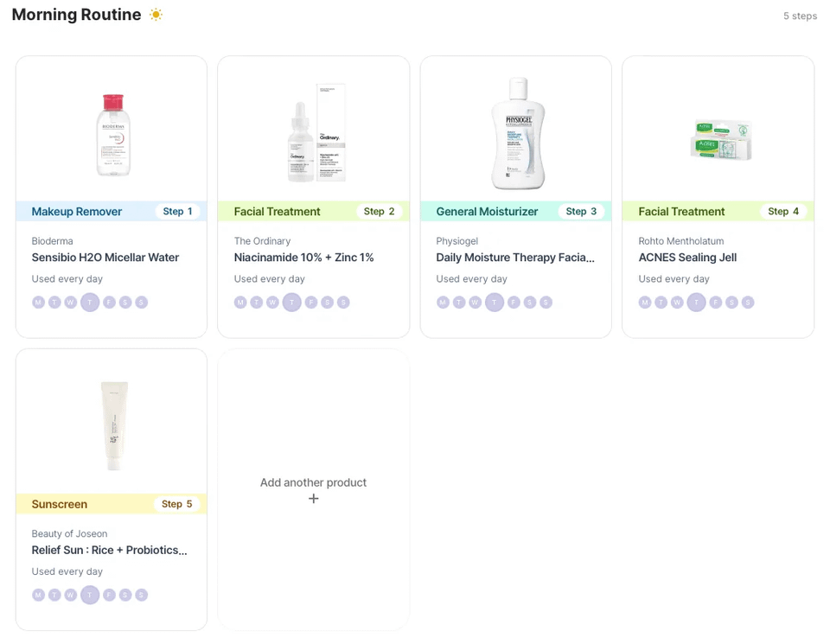Select the Physiogel lotion bottle image
Image resolution: width=830 pixels, height=644 pixels.
click(x=518, y=133)
